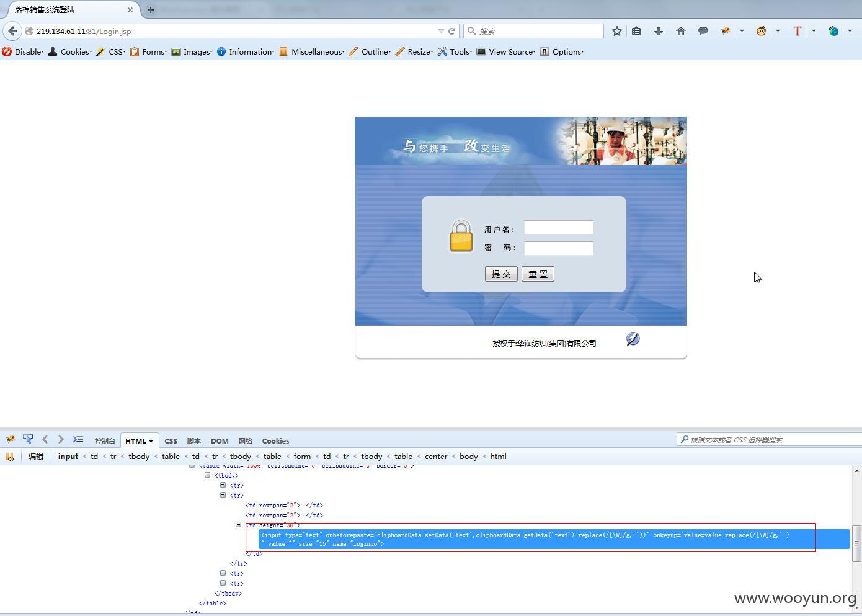Click the Firebug menu icon in panel
The image size is (862, 616).
pyautogui.click(x=11, y=439)
